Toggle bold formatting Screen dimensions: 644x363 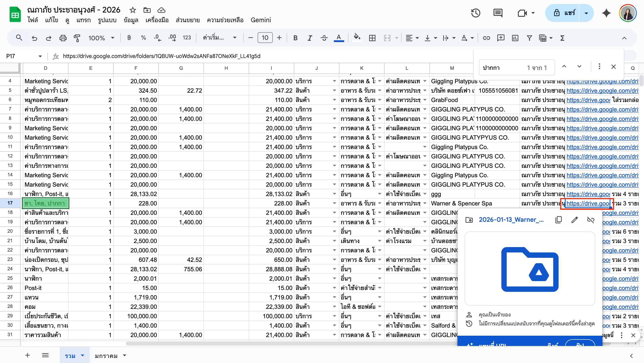pyautogui.click(x=295, y=38)
